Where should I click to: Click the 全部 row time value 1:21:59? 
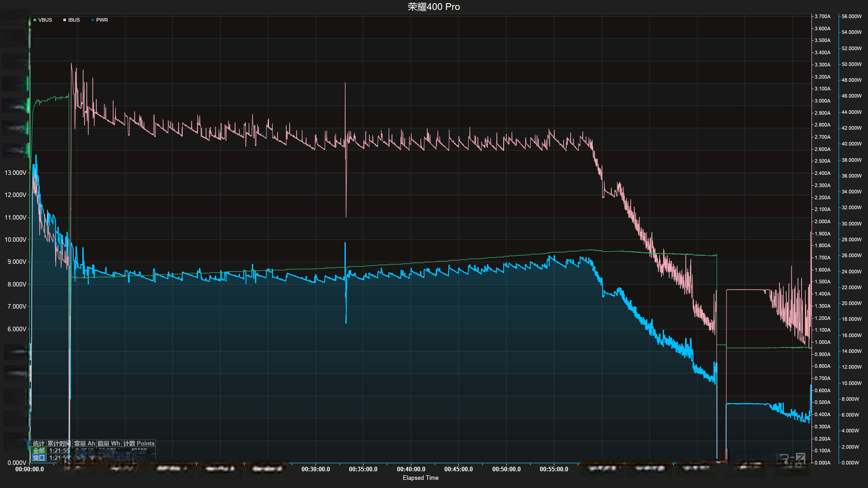59,450
